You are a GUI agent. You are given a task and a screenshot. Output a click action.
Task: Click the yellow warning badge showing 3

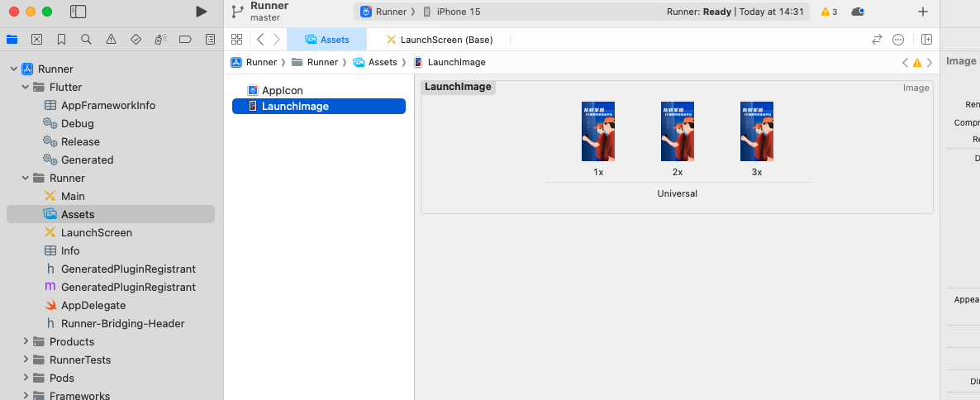(829, 12)
